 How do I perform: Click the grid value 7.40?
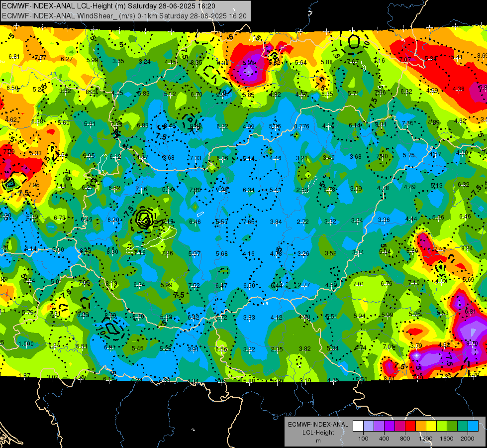coord(440,249)
